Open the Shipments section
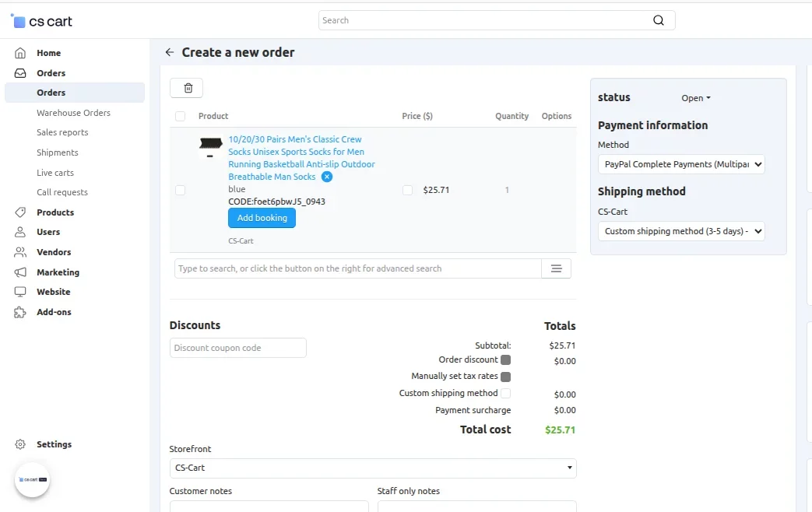Viewport: 812px width, 512px height. pyautogui.click(x=58, y=152)
